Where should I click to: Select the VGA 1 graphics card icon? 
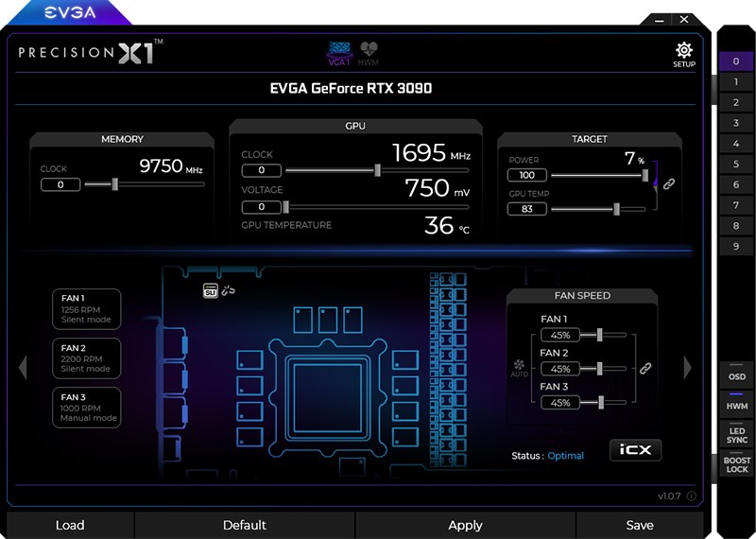coord(339,54)
